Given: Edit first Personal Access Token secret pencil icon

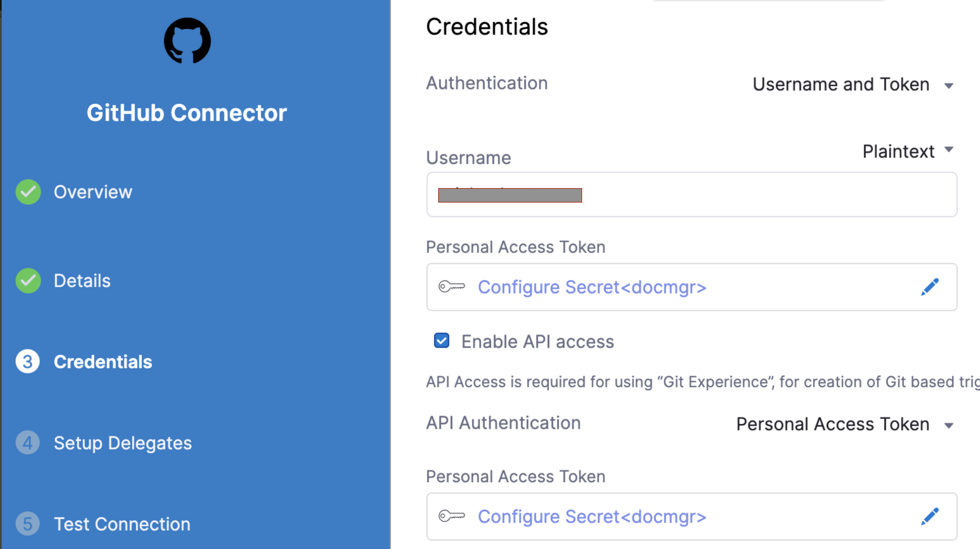Looking at the screenshot, I should pos(930,287).
